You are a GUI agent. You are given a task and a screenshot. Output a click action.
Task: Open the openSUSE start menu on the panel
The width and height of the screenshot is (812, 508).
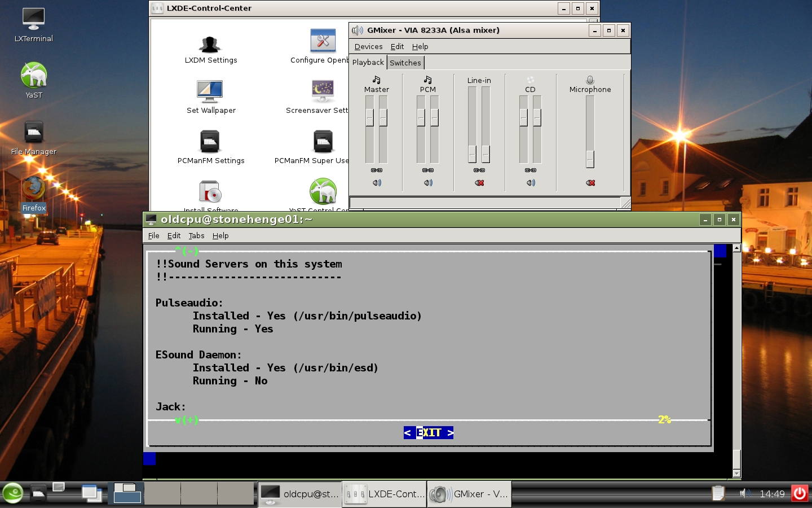tap(12, 494)
